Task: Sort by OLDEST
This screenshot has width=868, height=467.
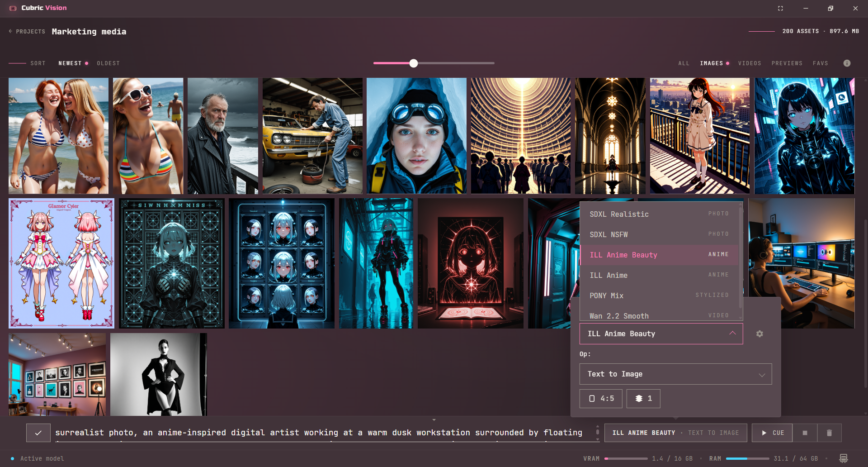Action: (x=108, y=63)
